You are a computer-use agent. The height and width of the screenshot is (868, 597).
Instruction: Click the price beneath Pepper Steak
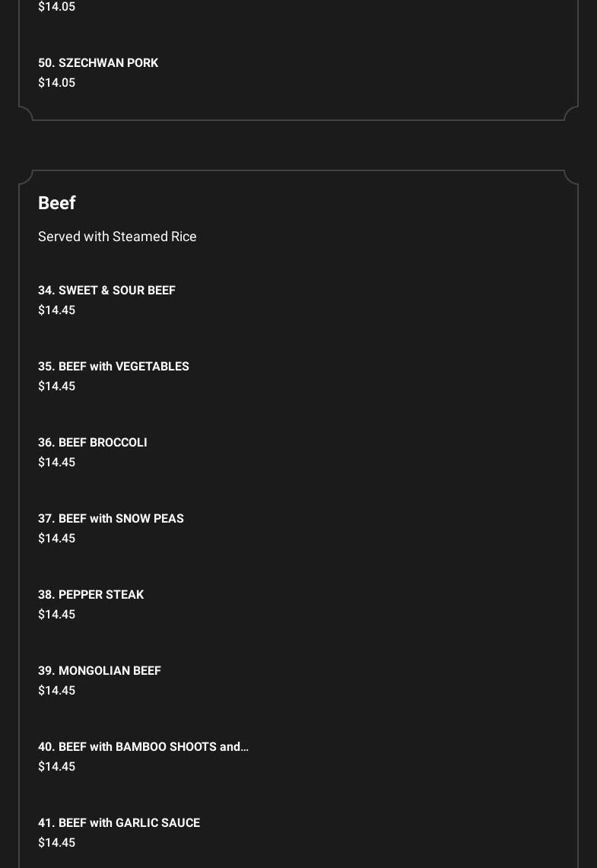click(57, 615)
